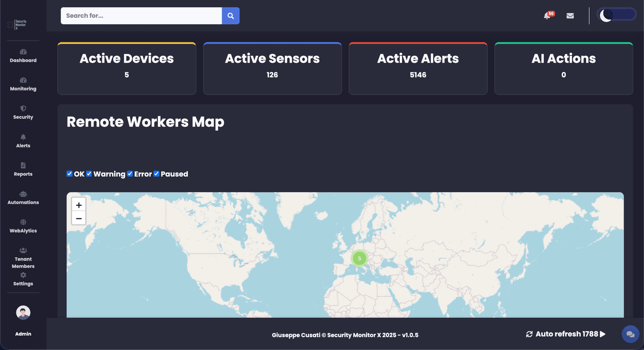Viewport: 644px width, 350px height.
Task: Open Reports document icon in sidebar
Action: point(23,166)
